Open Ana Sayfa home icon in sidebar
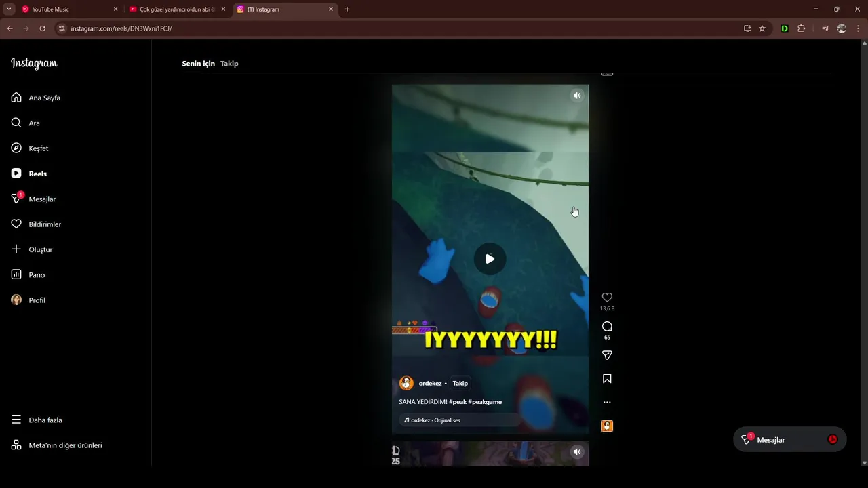 tap(16, 98)
